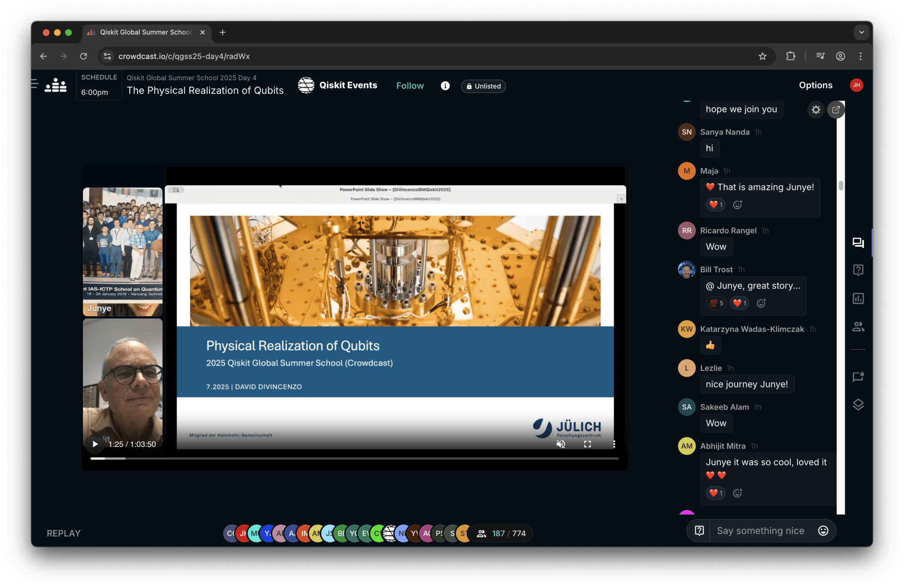Click the Unlisted badge button
Screen dimensions: 904x588
pos(483,86)
